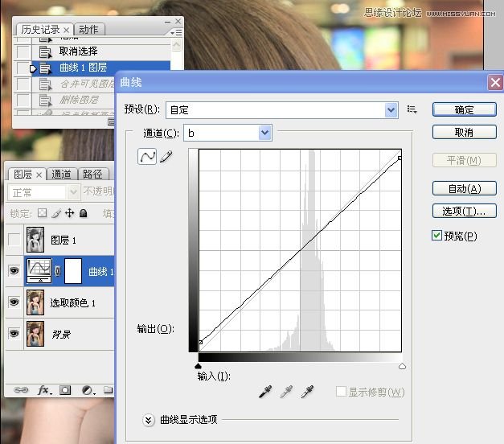Pick the gray point eyedropper
504x444 pixels.
(x=286, y=392)
